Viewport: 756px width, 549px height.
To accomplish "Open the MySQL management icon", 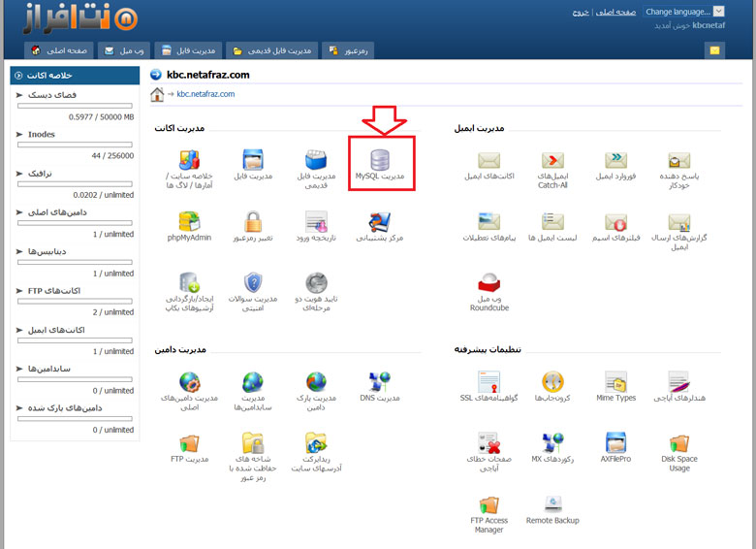I will (379, 160).
